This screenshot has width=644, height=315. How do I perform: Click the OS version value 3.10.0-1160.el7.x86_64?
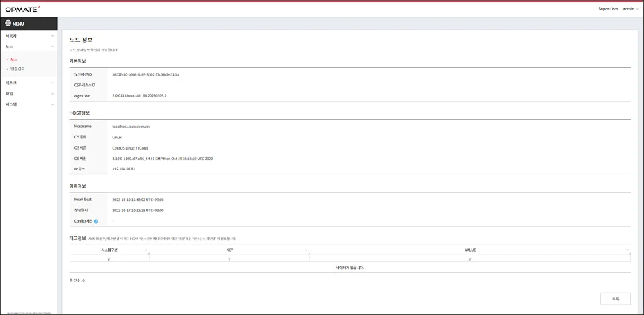(x=162, y=158)
